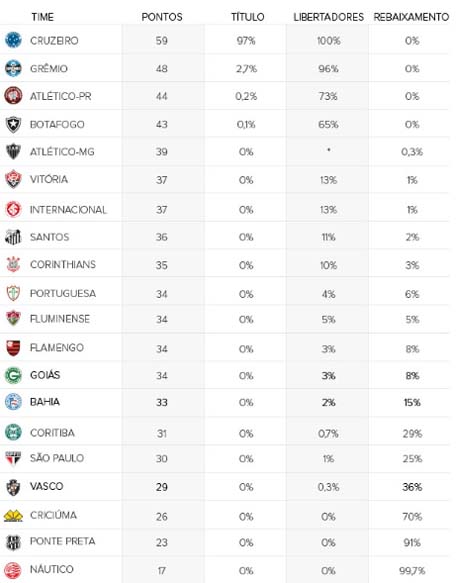Screen dimensions: 456x583
Task: Click the Criciúma yellow logo
Action: 13,516
